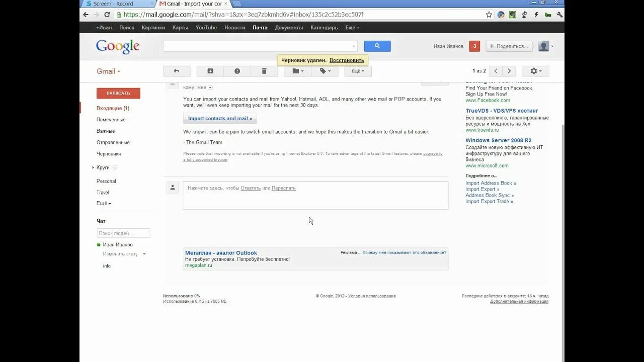
Task: Open the Gmail logo dropdown
Action: 107,71
